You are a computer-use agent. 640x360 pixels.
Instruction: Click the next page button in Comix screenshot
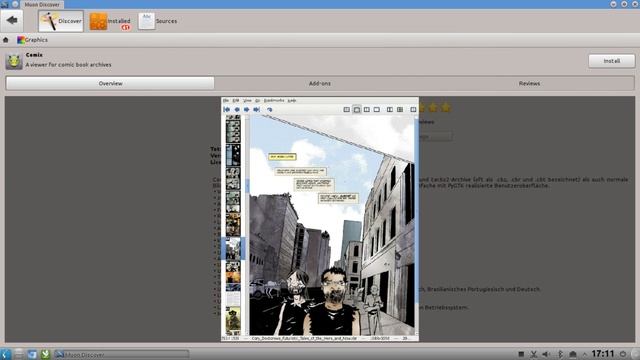click(x=247, y=109)
